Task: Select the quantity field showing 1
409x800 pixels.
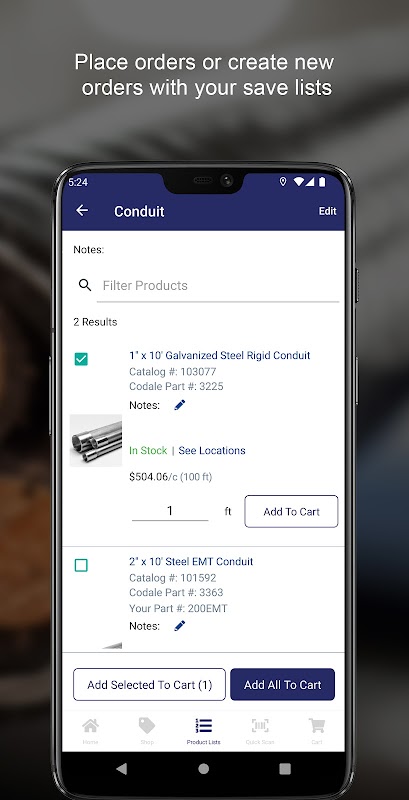Action: coord(170,511)
